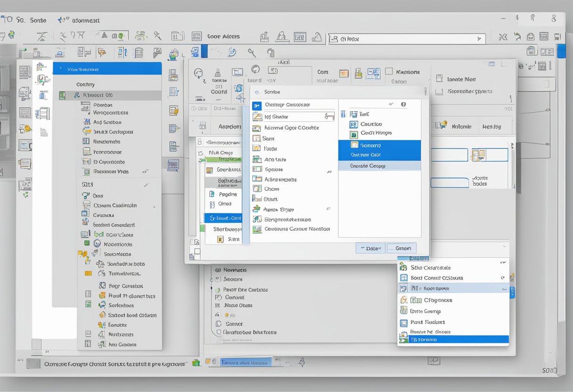Click the Green confirm button in the dialog

click(x=403, y=248)
